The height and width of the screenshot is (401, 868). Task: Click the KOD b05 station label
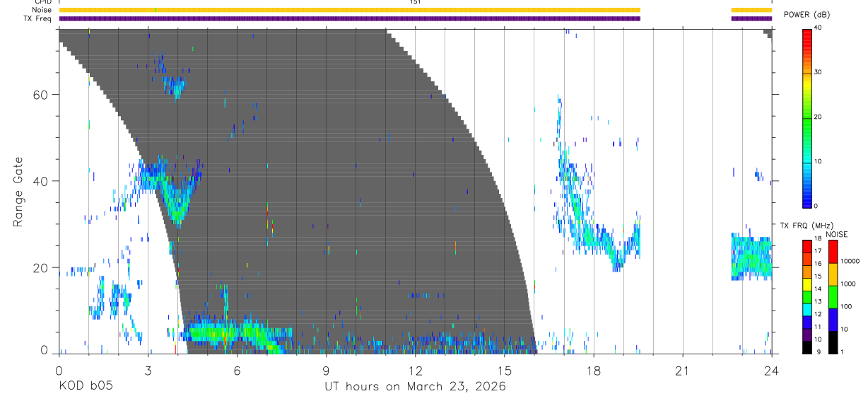(x=86, y=386)
